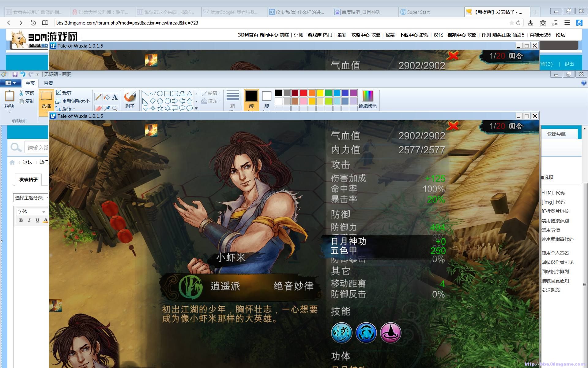Select the Fill bucket tool
This screenshot has height=368, width=588.
(107, 97)
